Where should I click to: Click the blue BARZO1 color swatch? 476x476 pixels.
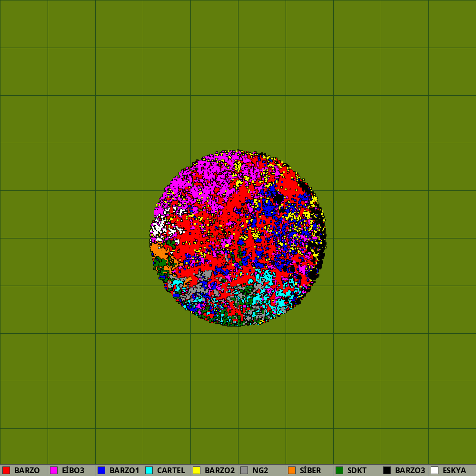pos(101,470)
